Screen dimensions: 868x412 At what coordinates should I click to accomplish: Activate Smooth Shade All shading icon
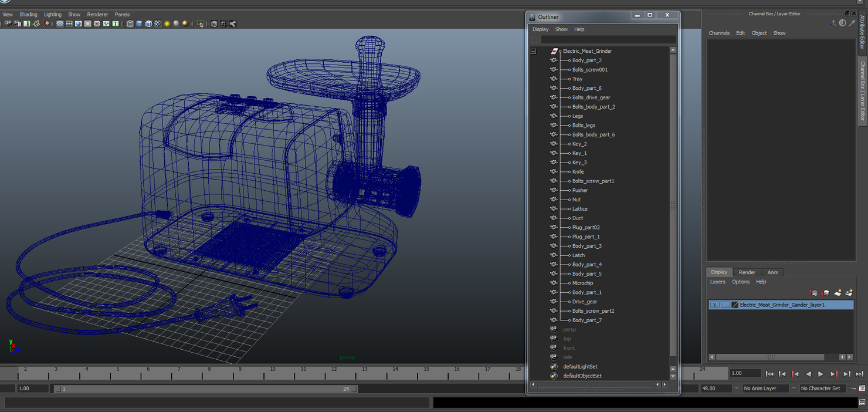[139, 23]
